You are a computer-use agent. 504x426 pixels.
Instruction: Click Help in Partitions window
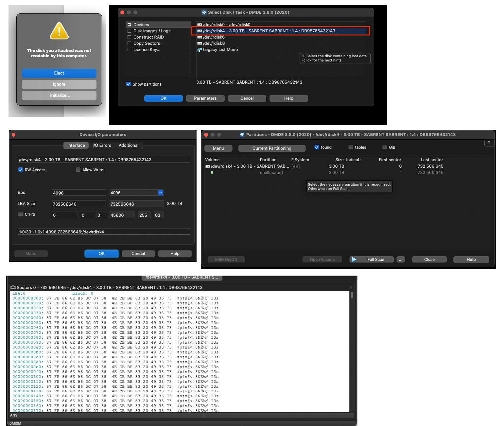click(471, 260)
